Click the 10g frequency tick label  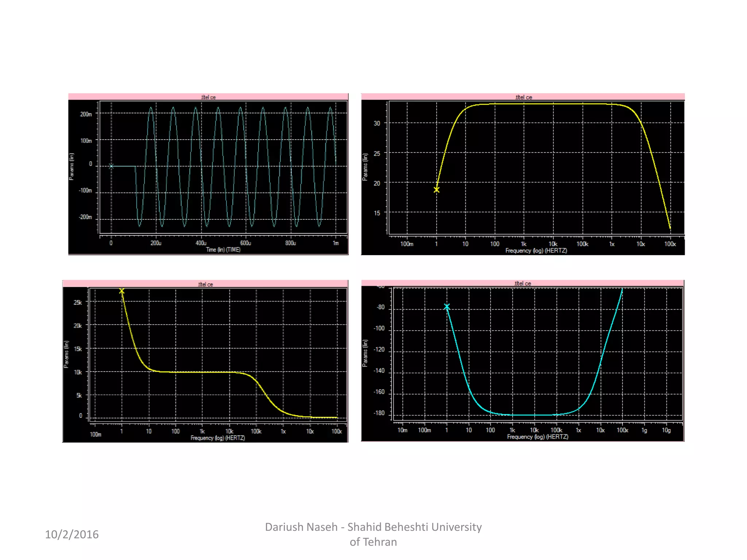coord(666,430)
